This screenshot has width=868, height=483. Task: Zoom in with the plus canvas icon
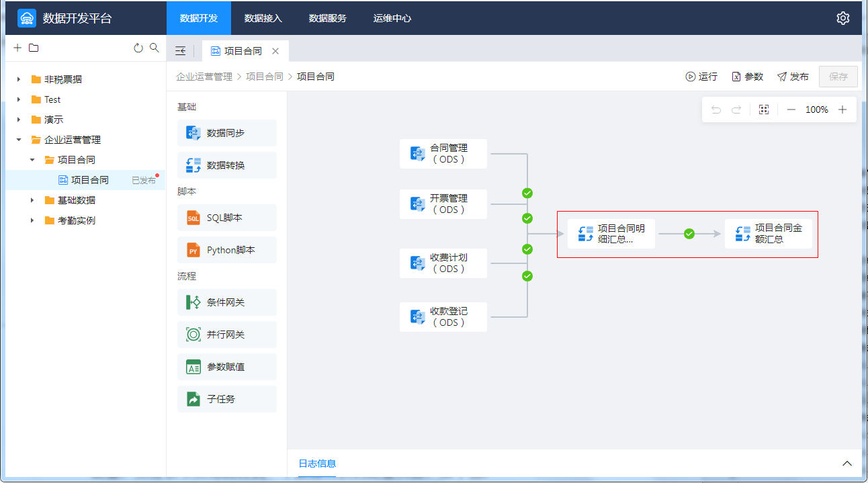point(842,109)
